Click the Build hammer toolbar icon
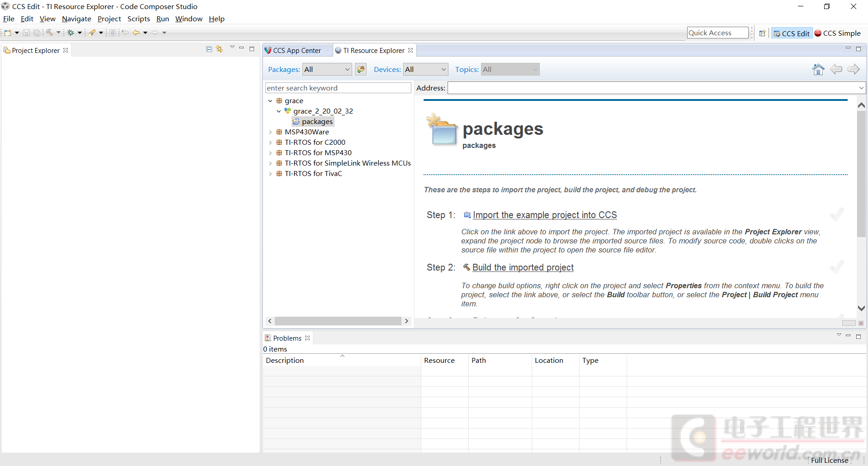Image resolution: width=868 pixels, height=466 pixels. point(50,33)
